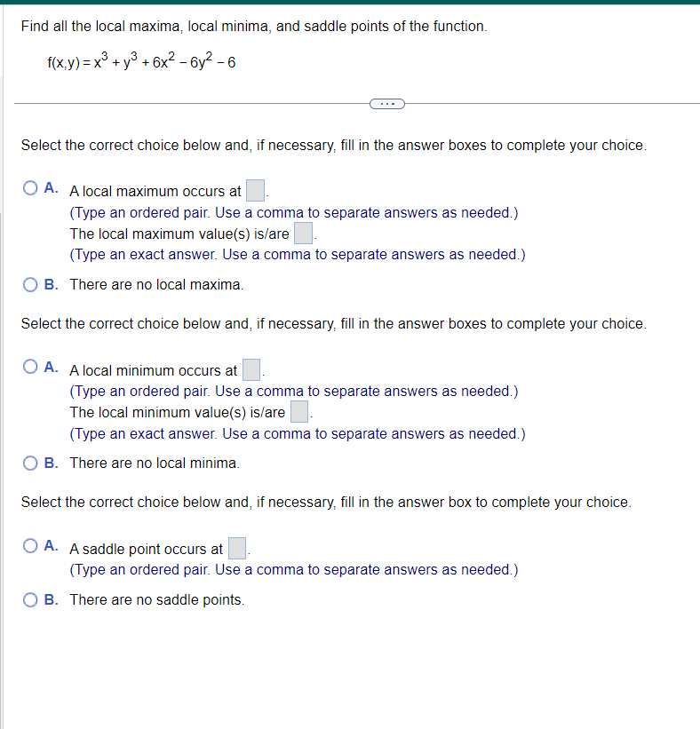
Task: Select choice A for the saddle point question
Action: tap(29, 545)
